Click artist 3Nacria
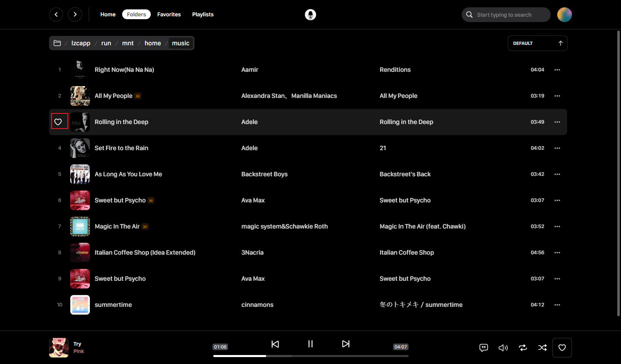The image size is (621, 364). (252, 253)
